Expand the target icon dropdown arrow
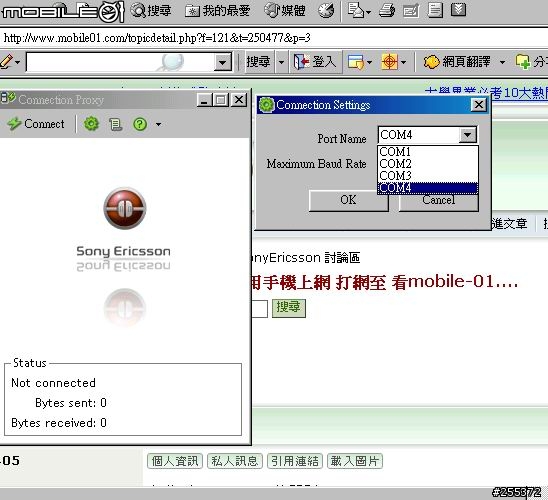This screenshot has width=548, height=500. [x=403, y=63]
